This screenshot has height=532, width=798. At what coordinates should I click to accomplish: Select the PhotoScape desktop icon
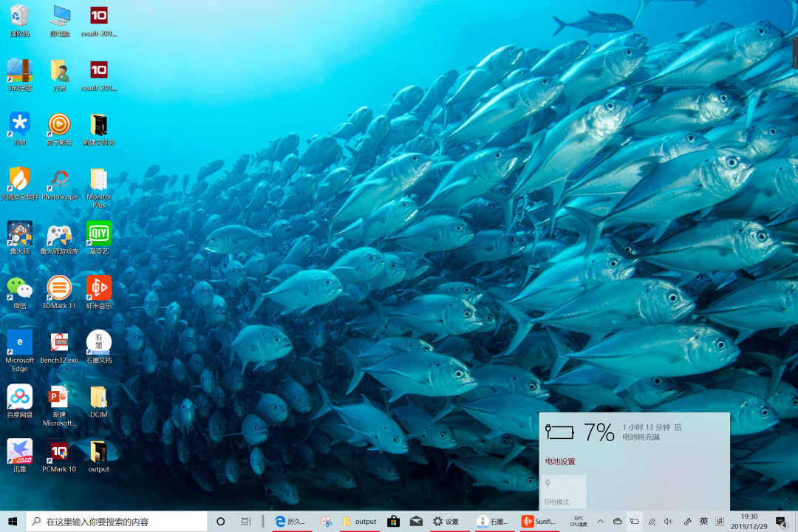click(x=59, y=180)
